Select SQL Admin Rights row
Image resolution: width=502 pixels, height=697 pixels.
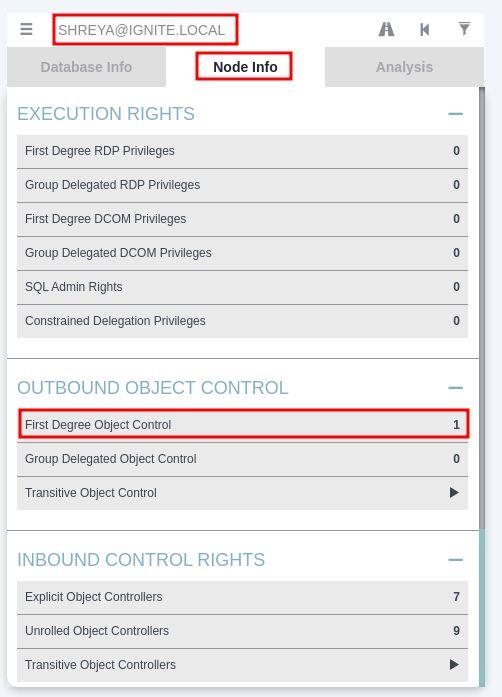242,287
